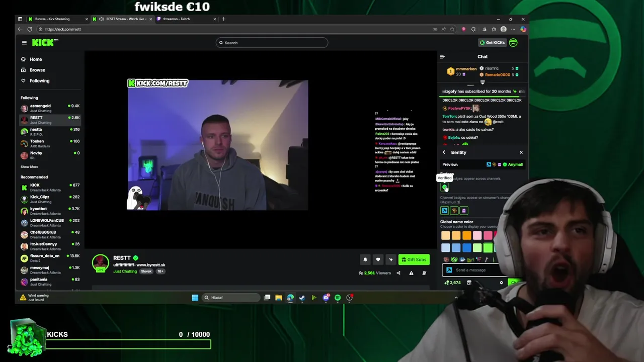Open Browse in the sidebar

point(37,70)
